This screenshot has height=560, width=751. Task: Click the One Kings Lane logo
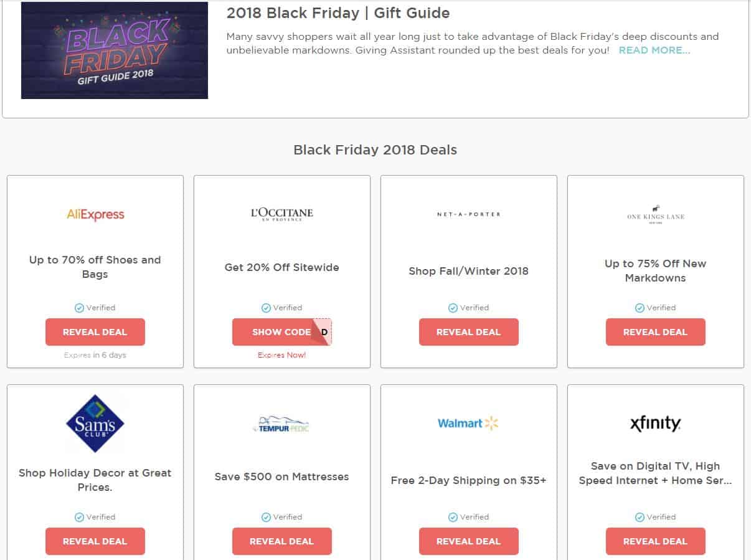coord(655,215)
